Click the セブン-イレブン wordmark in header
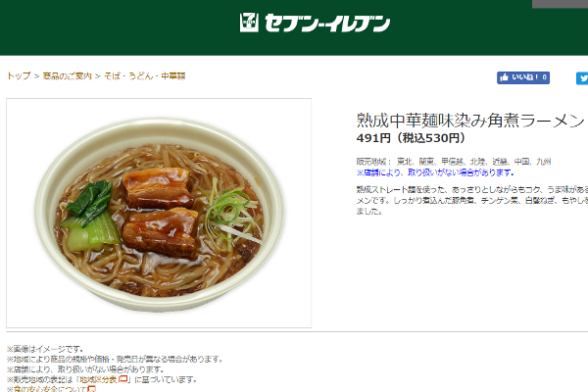 click(x=327, y=24)
